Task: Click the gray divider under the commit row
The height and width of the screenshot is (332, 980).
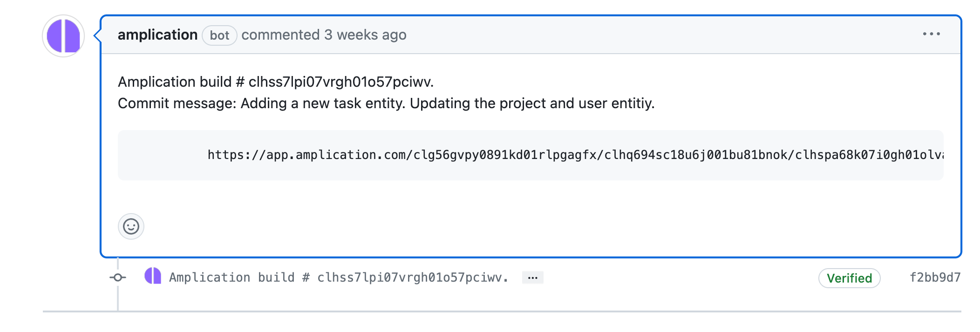Action: point(512,311)
